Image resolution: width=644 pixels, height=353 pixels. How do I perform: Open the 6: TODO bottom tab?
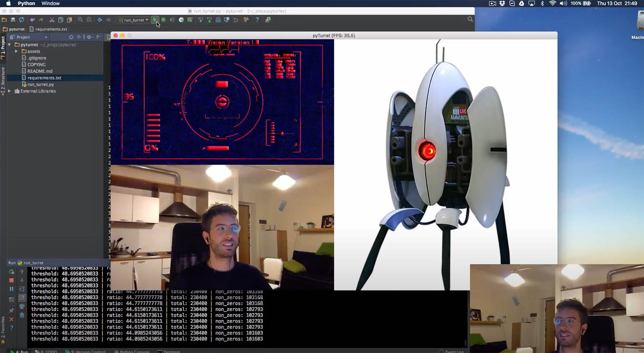(x=46, y=352)
